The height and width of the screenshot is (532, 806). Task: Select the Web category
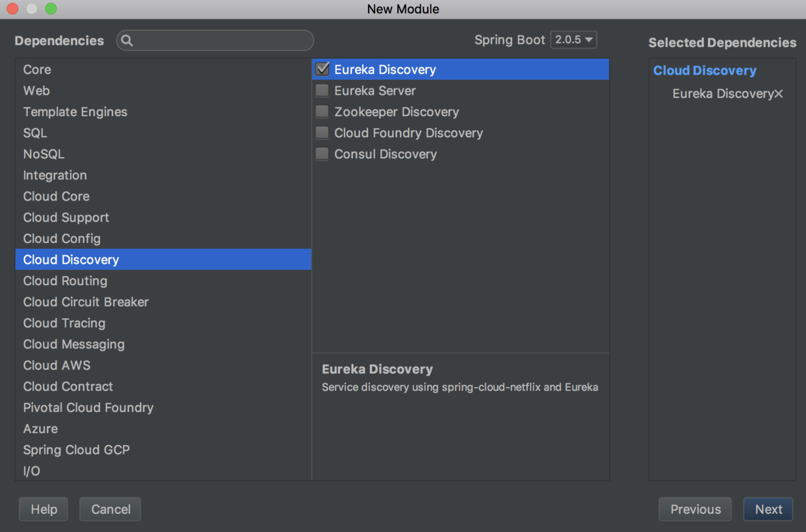[163, 90]
